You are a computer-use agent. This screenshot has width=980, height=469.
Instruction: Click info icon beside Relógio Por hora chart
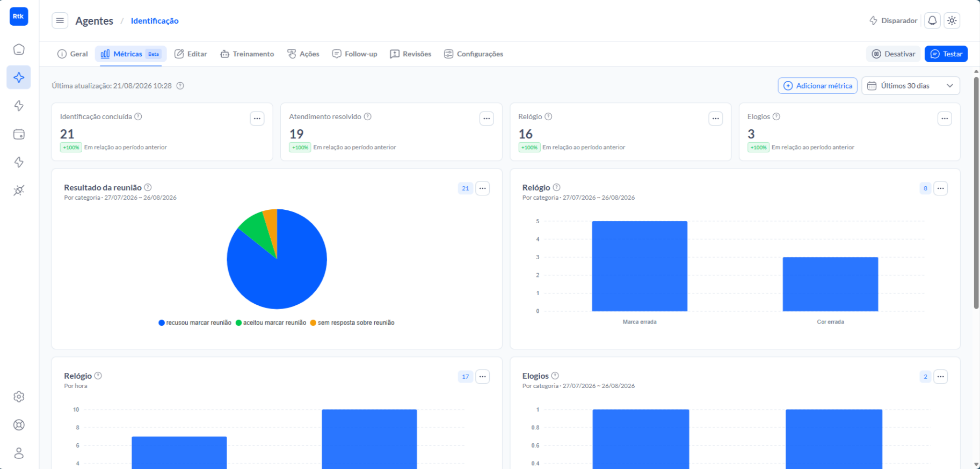(98, 376)
